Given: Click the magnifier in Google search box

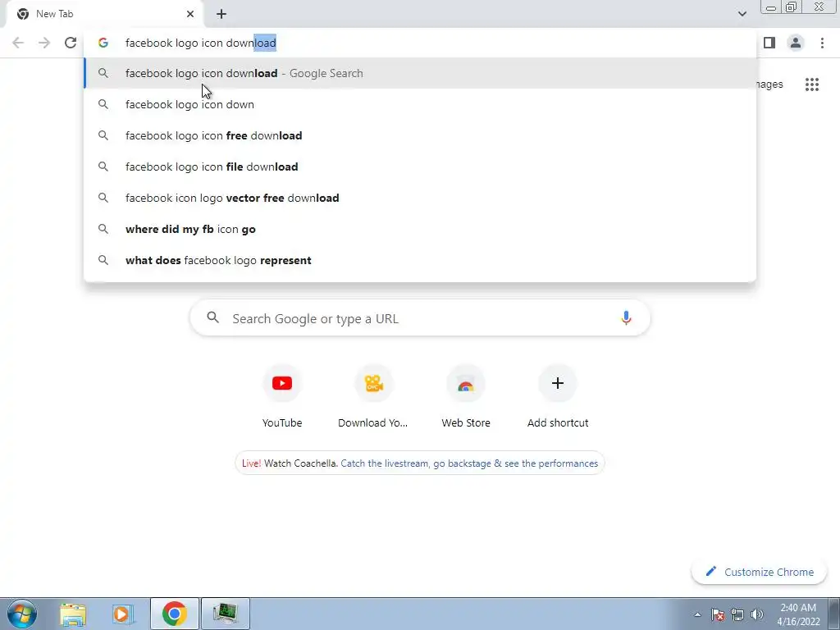Looking at the screenshot, I should [212, 317].
